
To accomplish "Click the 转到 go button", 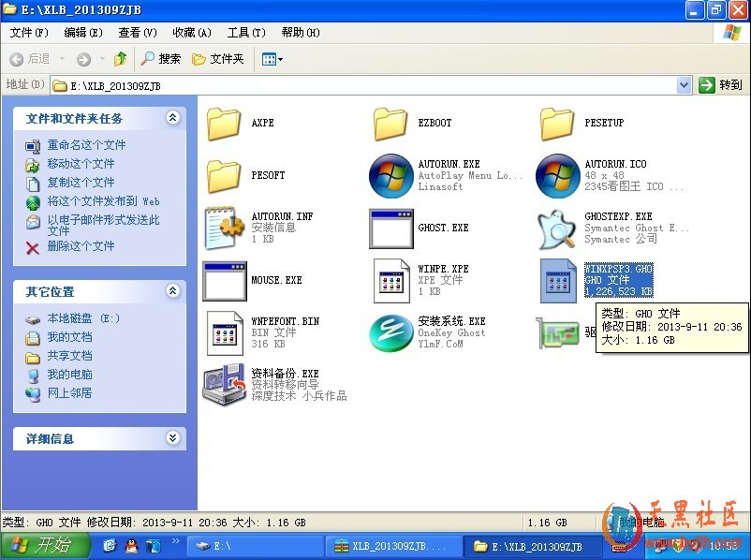I will coord(721,85).
